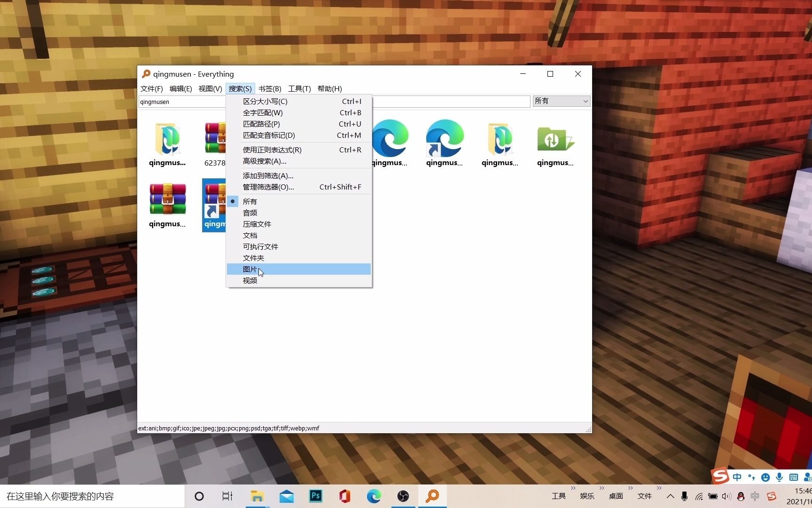This screenshot has height=508, width=812.
Task: Select the 视频 video filter
Action: pos(299,280)
